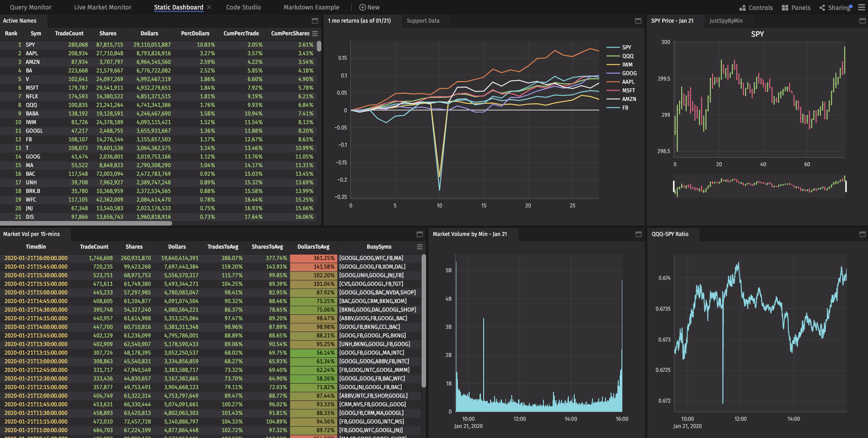Select the SPY Price - Jan 21 tab
Viewport: 868px width, 438px height.
coord(672,21)
